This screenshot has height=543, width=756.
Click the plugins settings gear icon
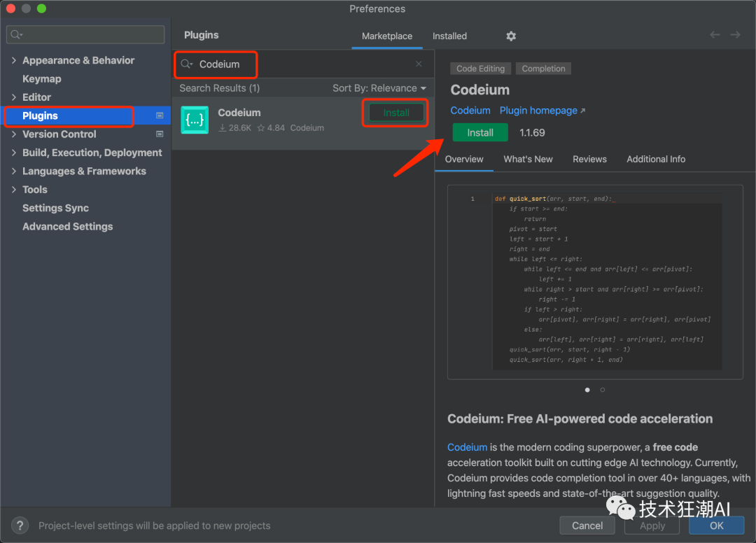(511, 36)
